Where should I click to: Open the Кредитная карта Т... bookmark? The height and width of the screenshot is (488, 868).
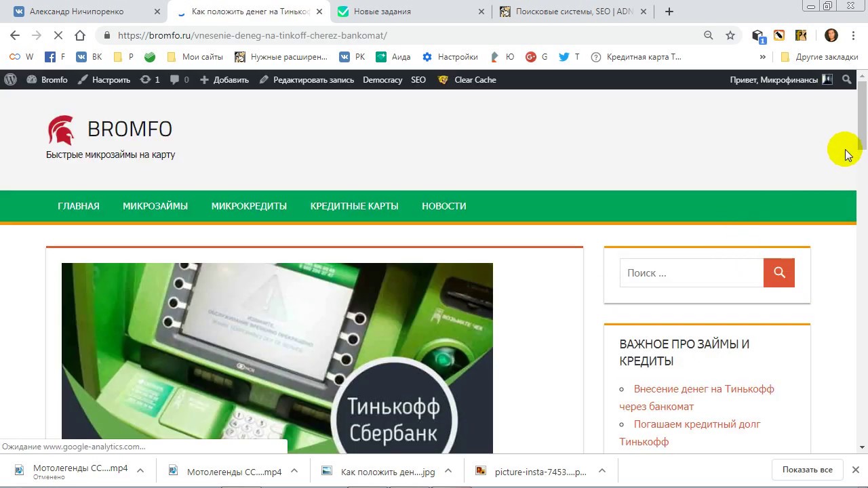[x=636, y=57]
